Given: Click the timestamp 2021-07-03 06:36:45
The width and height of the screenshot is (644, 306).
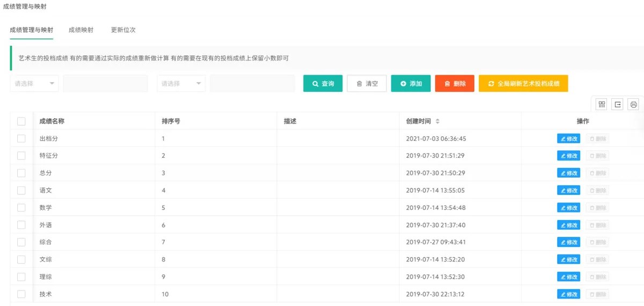Looking at the screenshot, I should pos(436,139).
